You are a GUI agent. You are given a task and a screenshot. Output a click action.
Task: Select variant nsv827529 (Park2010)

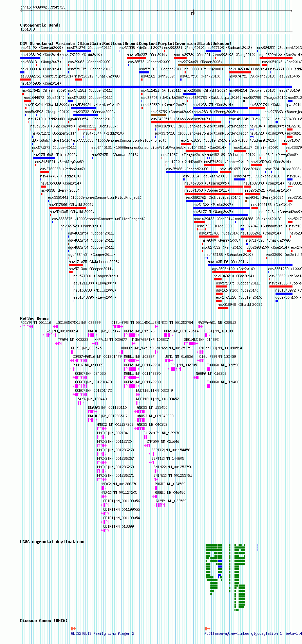tap(81, 226)
